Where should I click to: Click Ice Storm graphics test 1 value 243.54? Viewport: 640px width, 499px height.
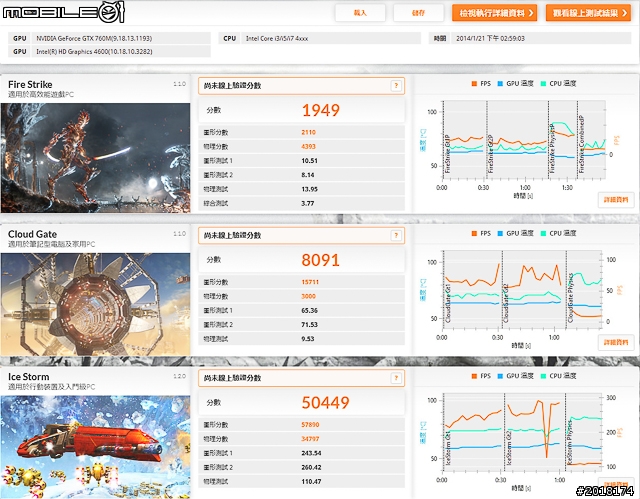311,453
